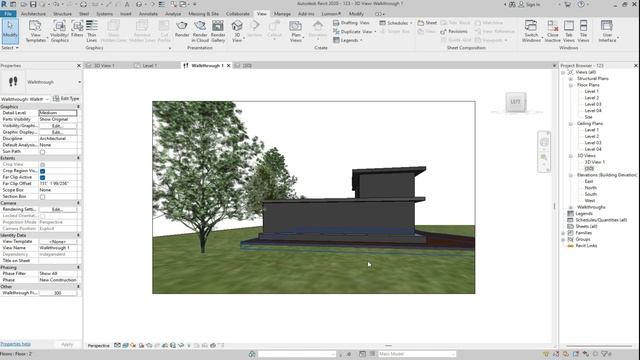Switch to the Annotate ribbon tab
The width and height of the screenshot is (640, 360).
click(x=148, y=13)
